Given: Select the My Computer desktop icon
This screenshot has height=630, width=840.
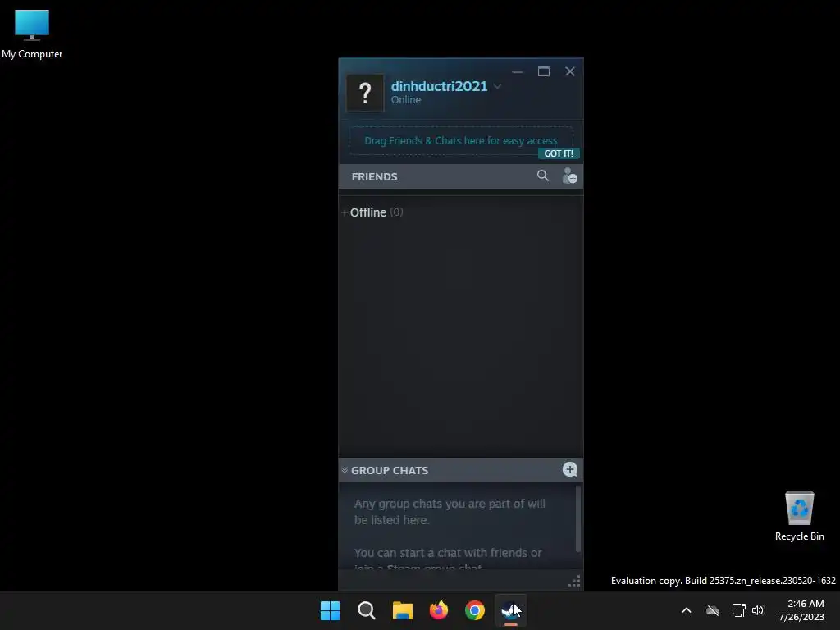Looking at the screenshot, I should 32,34.
